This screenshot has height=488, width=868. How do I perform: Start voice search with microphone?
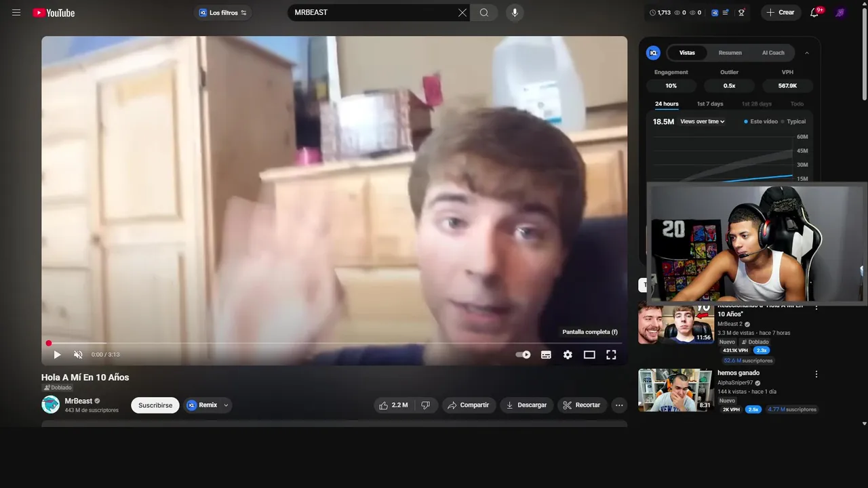[x=515, y=13]
